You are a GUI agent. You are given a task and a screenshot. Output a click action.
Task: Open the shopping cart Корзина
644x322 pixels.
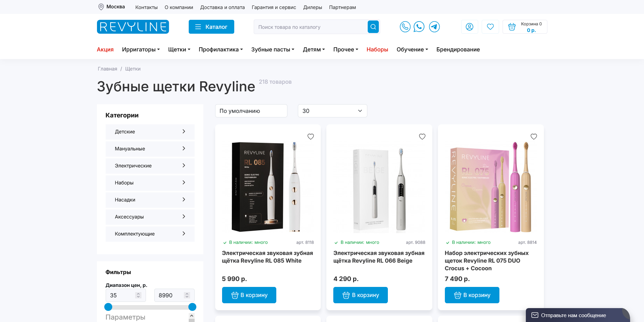coord(525,27)
